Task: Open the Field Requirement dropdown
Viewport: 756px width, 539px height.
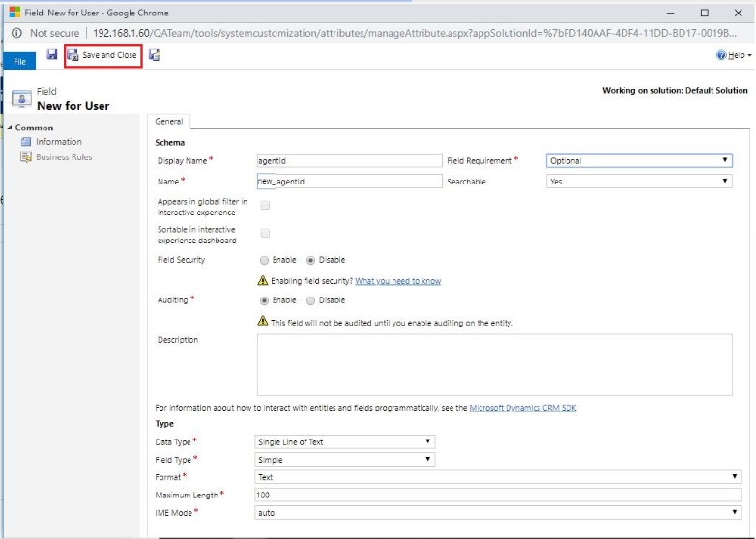Action: tap(638, 161)
